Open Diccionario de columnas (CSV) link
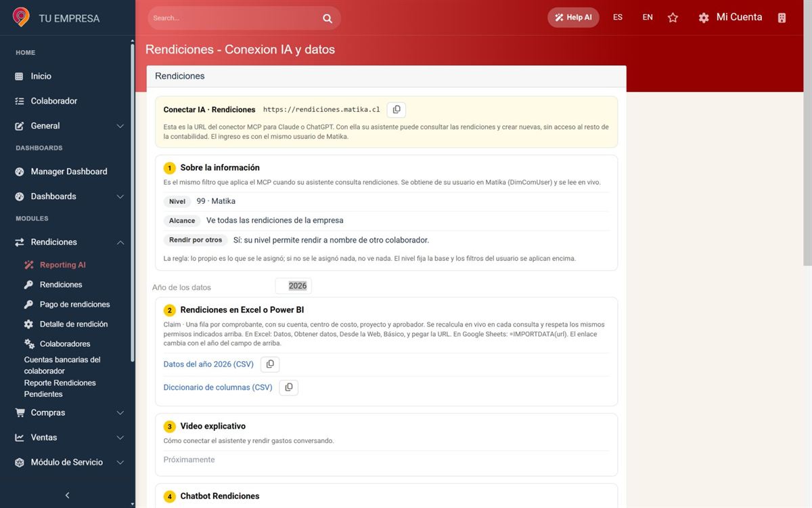The width and height of the screenshot is (812, 508). pos(218,387)
